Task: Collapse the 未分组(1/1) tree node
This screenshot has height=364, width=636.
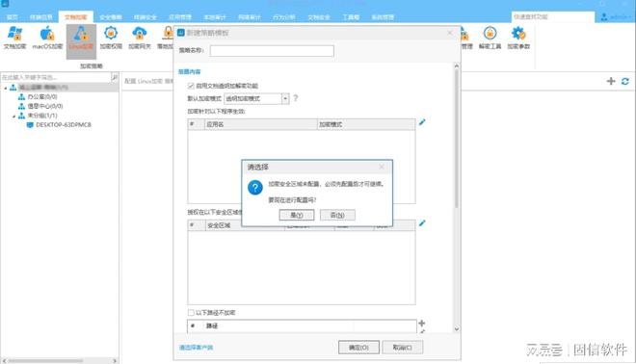Action: 13,116
